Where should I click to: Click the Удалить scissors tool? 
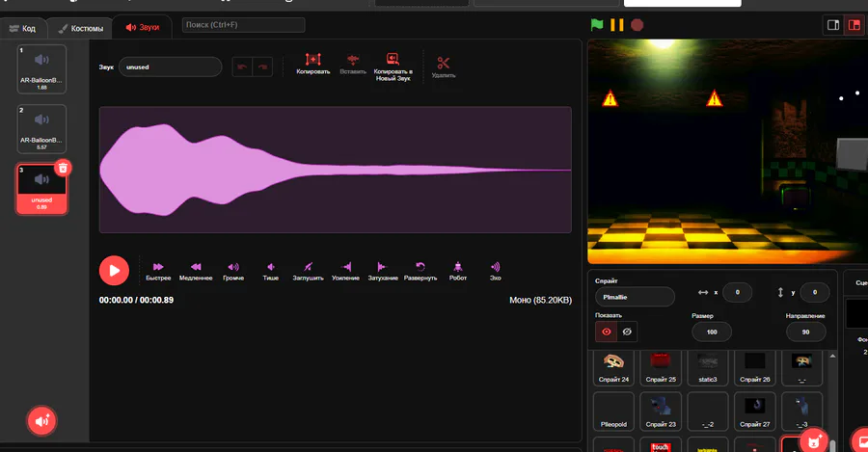[x=444, y=66]
